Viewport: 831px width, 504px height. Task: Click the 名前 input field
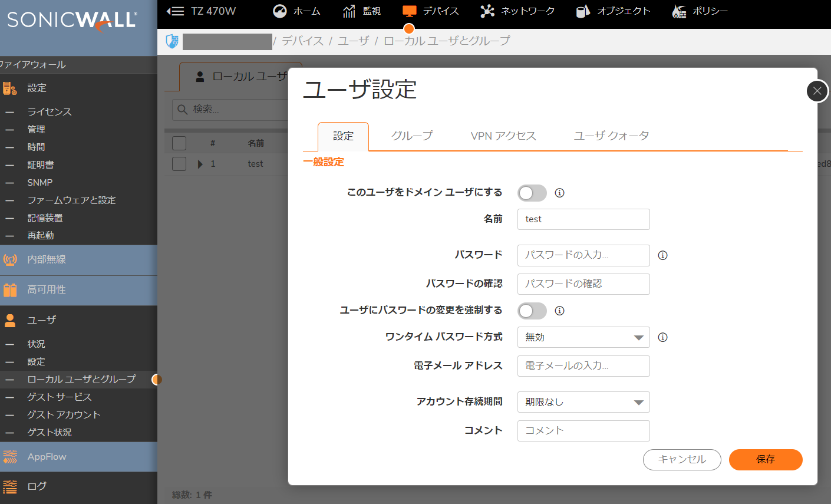(583, 219)
